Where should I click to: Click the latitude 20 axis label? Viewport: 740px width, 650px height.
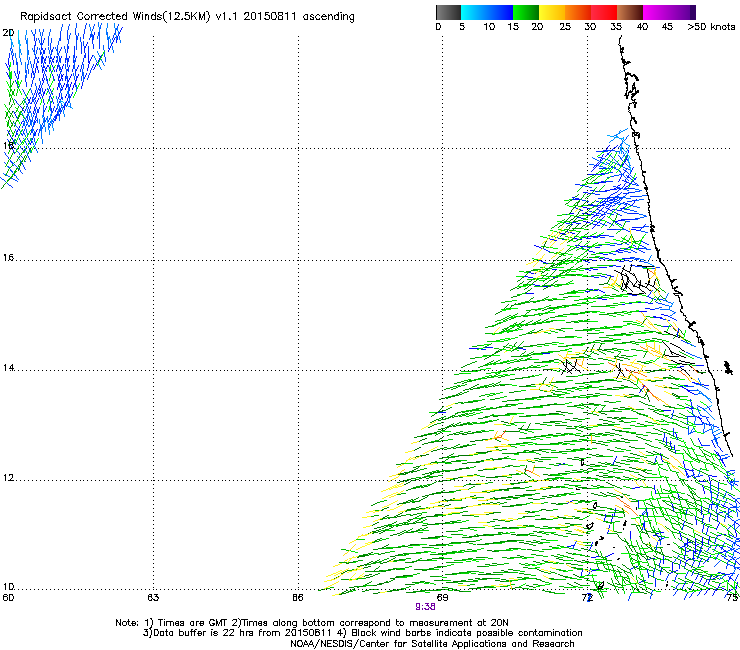[x=8, y=33]
